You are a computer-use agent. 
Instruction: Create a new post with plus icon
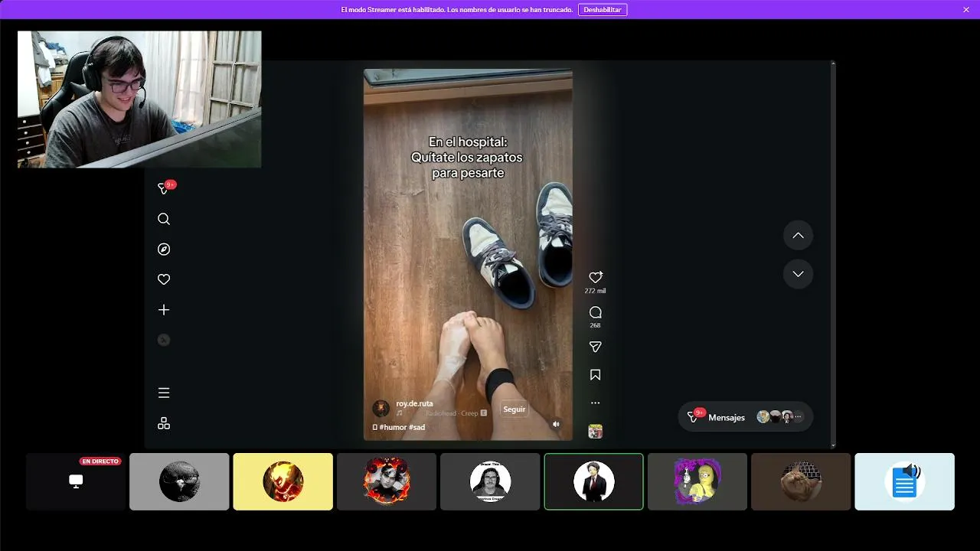click(164, 310)
